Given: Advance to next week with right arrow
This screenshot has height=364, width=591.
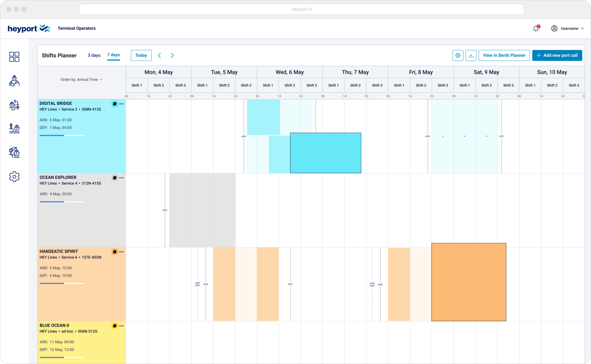Looking at the screenshot, I should coord(172,55).
